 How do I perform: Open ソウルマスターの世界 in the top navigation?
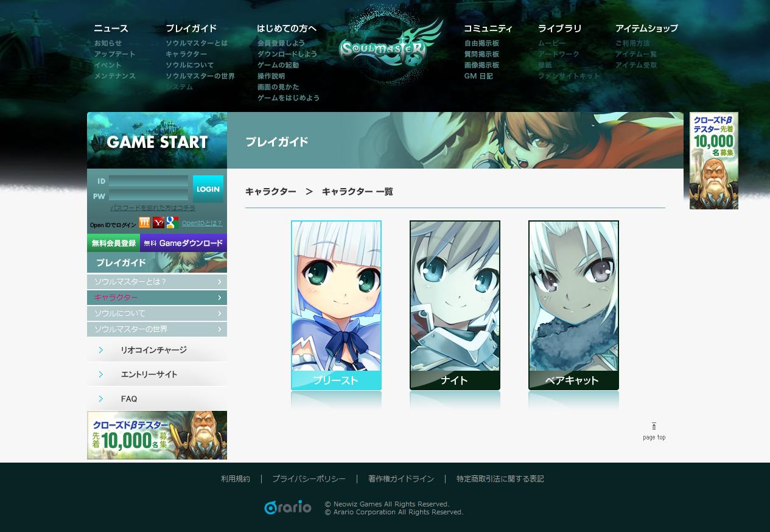200,76
